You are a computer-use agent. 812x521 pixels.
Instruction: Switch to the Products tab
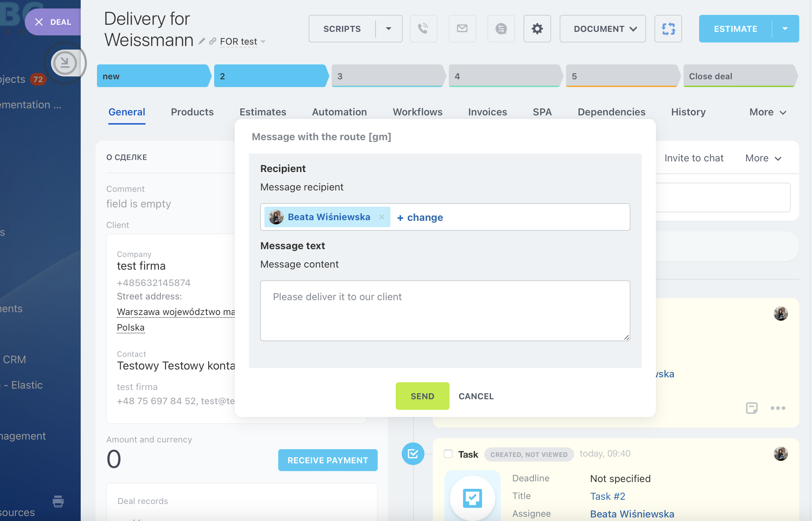click(x=192, y=112)
